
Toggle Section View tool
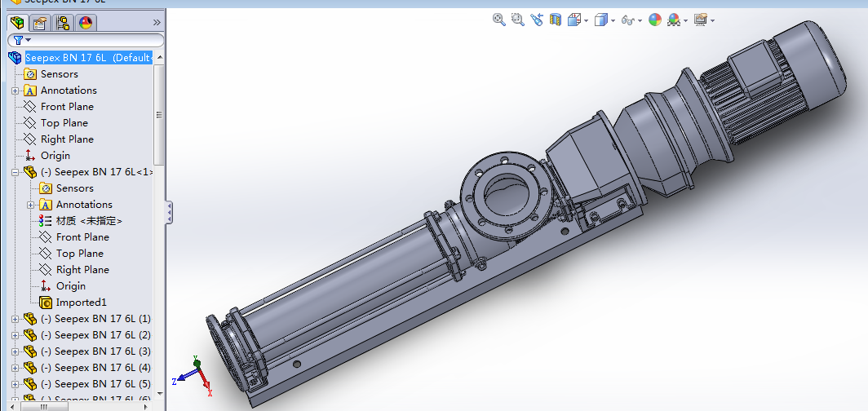[x=556, y=20]
